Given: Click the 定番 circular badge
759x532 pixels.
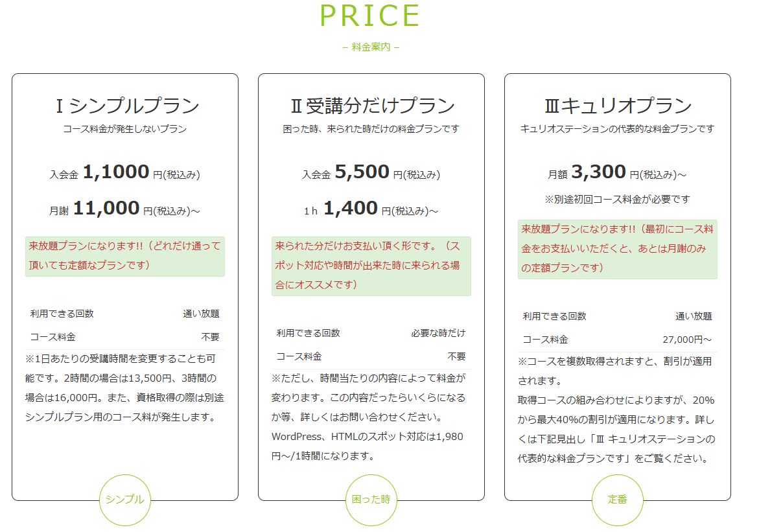Looking at the screenshot, I should coord(618,500).
